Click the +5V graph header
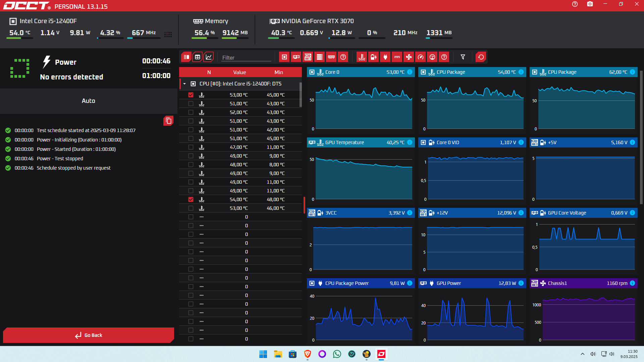 (x=584, y=142)
